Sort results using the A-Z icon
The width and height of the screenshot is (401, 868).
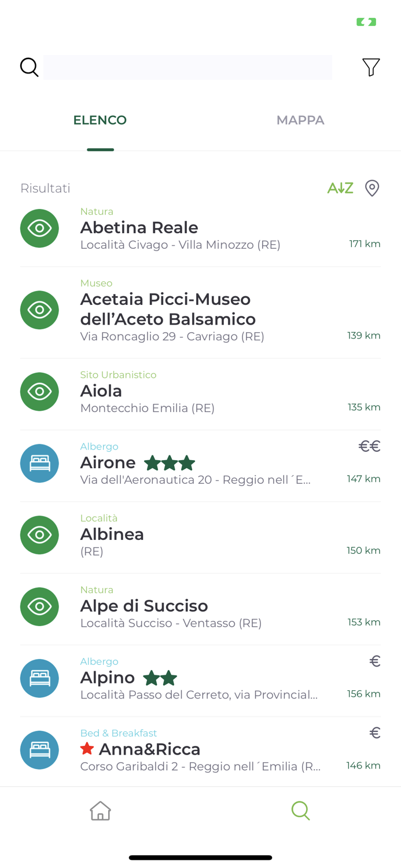pyautogui.click(x=340, y=188)
